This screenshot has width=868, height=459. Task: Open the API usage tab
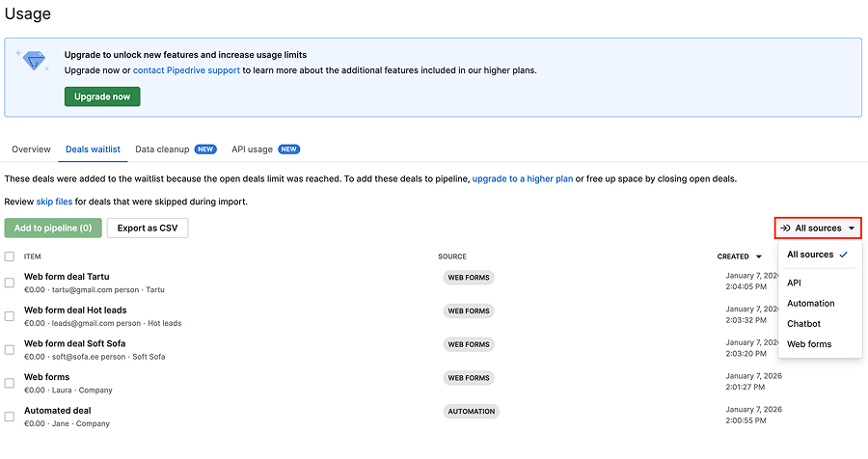tap(252, 149)
